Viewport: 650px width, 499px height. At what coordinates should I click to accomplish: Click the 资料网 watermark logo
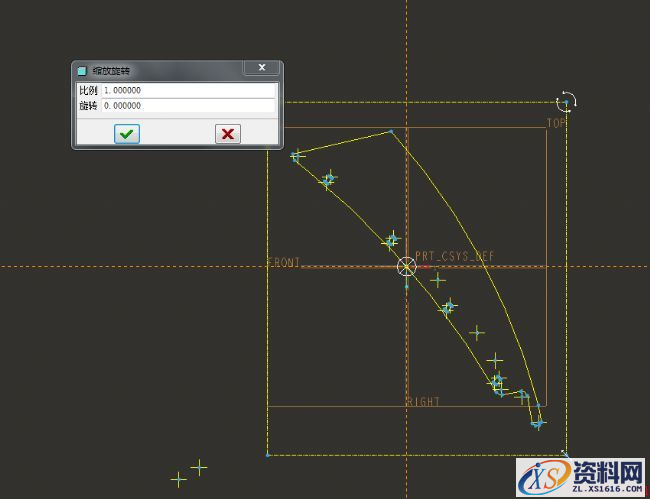(x=580, y=473)
